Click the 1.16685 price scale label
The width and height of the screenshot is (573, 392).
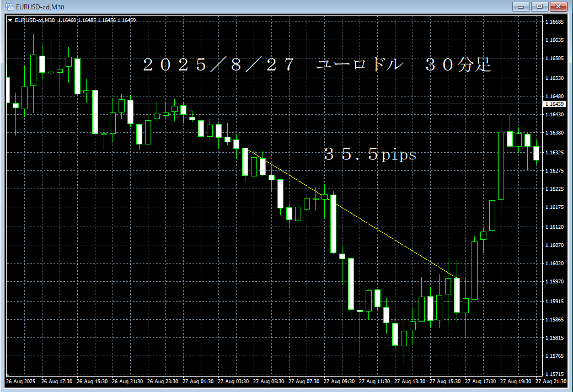[x=554, y=23]
